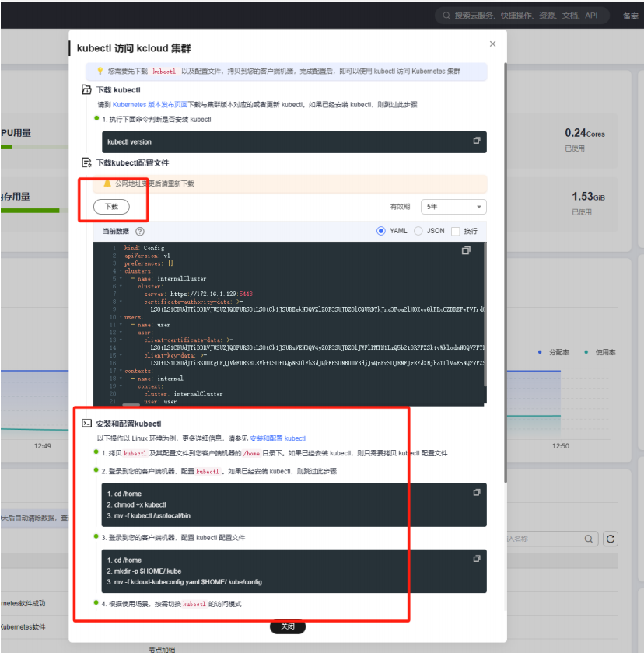Click the 使用率 legend item
The height and width of the screenshot is (656, 644).
point(600,352)
